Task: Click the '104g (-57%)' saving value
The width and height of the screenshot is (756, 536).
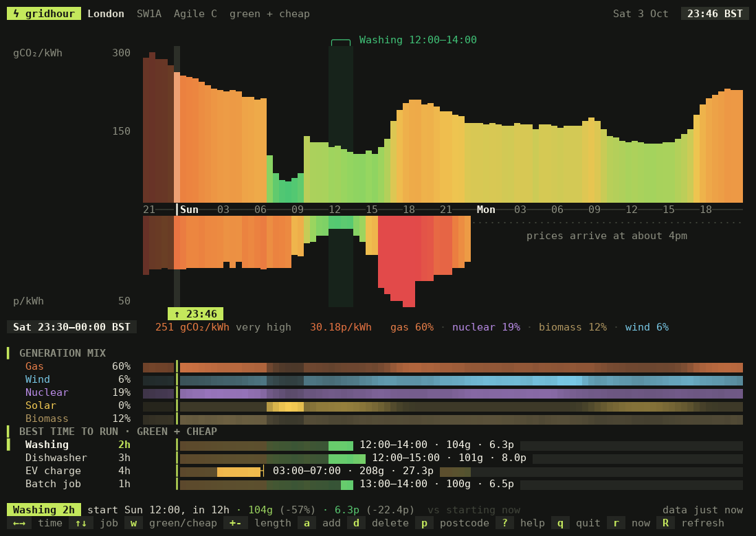Action: (282, 509)
